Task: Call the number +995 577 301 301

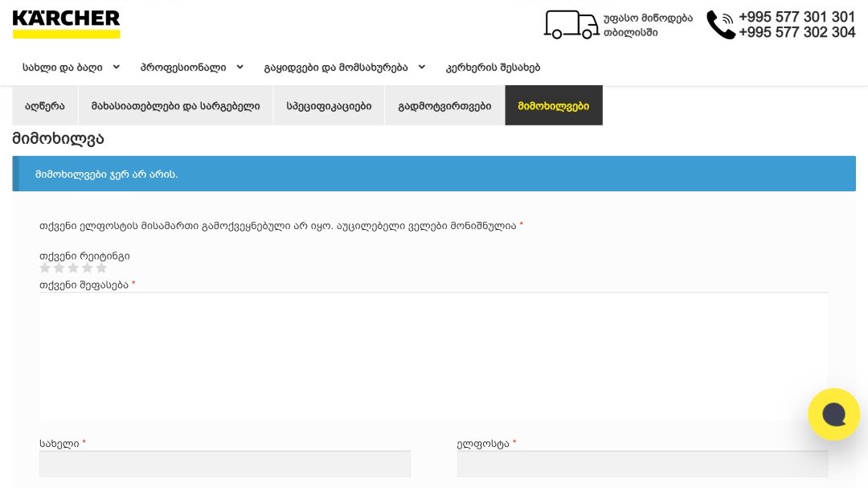Action: click(797, 17)
